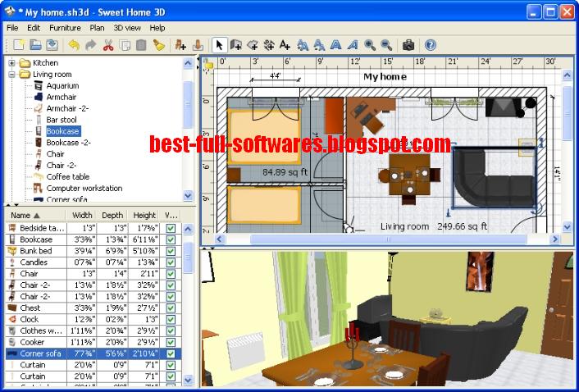Import furniture toolbar icon
The image size is (579, 392).
[198, 45]
